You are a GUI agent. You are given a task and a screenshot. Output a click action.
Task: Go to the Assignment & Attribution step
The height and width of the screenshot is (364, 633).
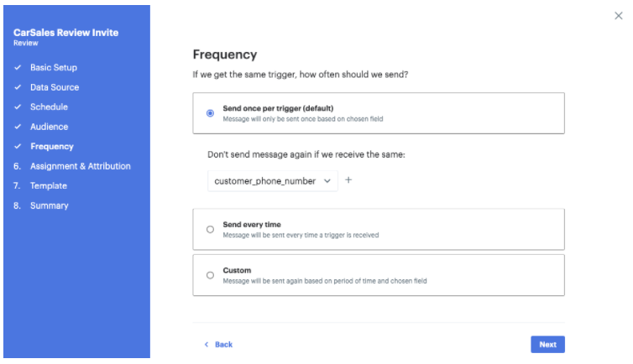(80, 166)
